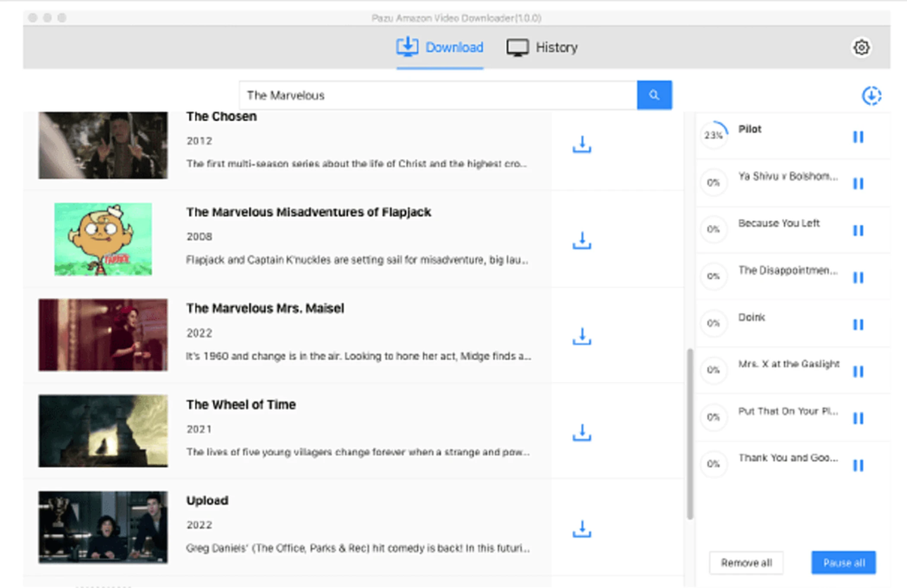Pause The Disappointmen... download

(x=858, y=277)
